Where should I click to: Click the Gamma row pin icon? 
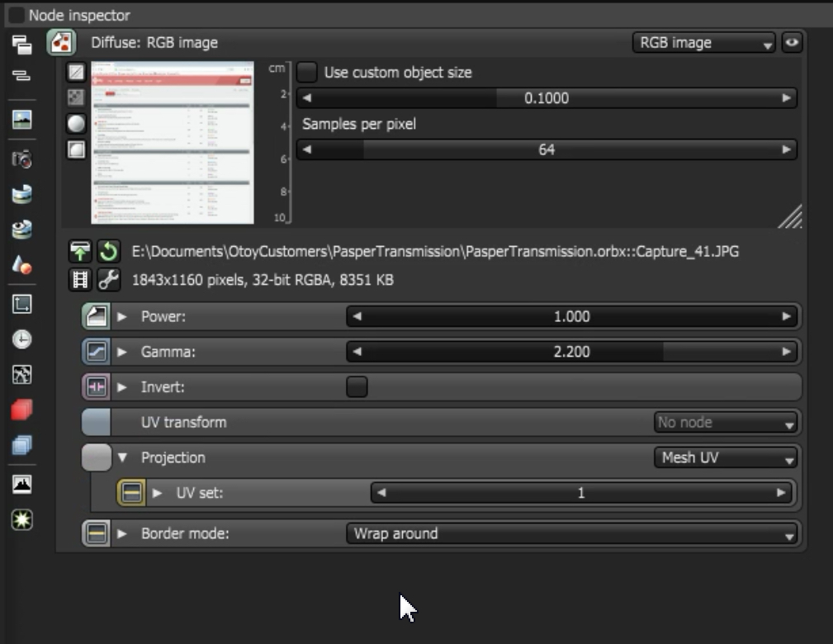96,352
